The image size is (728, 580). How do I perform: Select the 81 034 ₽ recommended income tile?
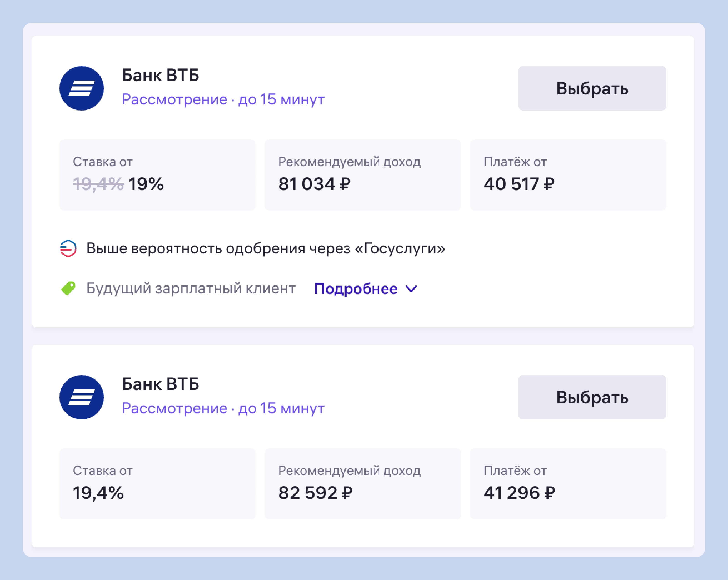363,175
